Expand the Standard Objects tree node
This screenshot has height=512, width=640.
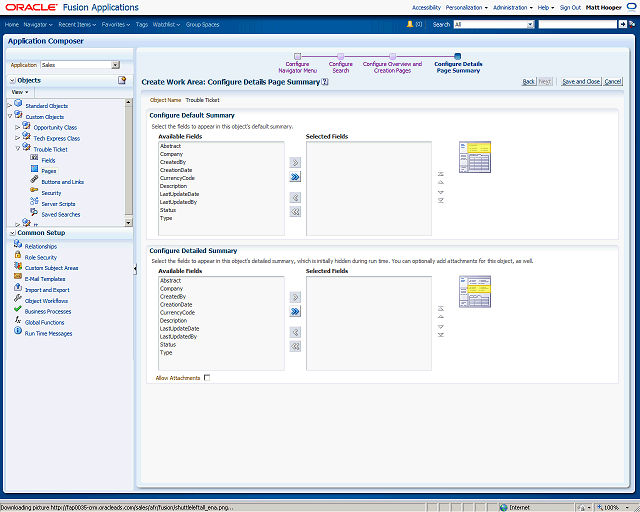10,105
